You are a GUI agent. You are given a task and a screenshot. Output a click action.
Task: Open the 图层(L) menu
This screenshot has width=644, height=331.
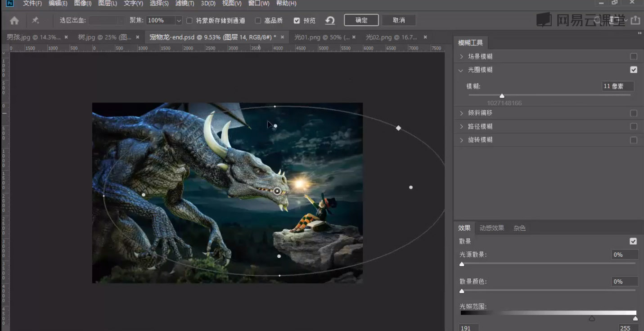point(108,4)
